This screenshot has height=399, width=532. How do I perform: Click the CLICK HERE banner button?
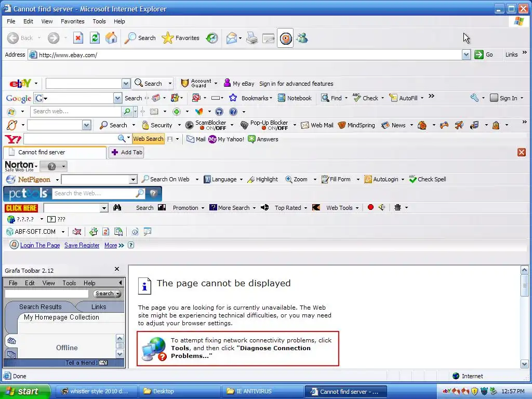pyautogui.click(x=21, y=208)
